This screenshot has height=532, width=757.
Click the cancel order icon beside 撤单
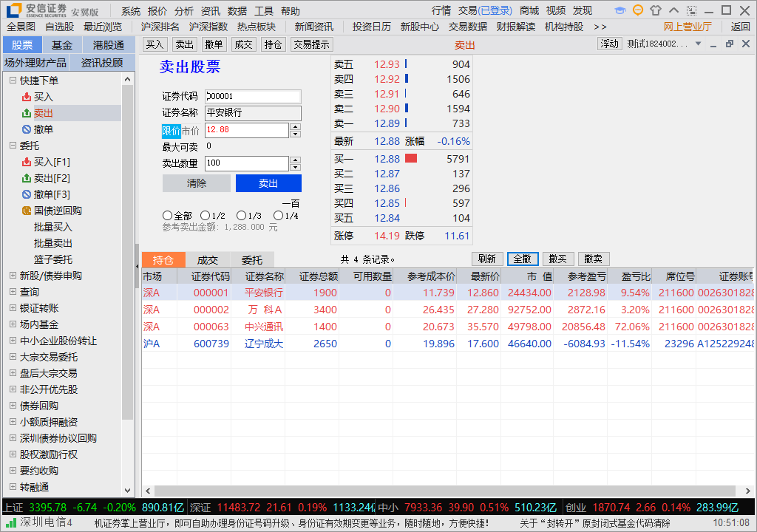pos(27,129)
